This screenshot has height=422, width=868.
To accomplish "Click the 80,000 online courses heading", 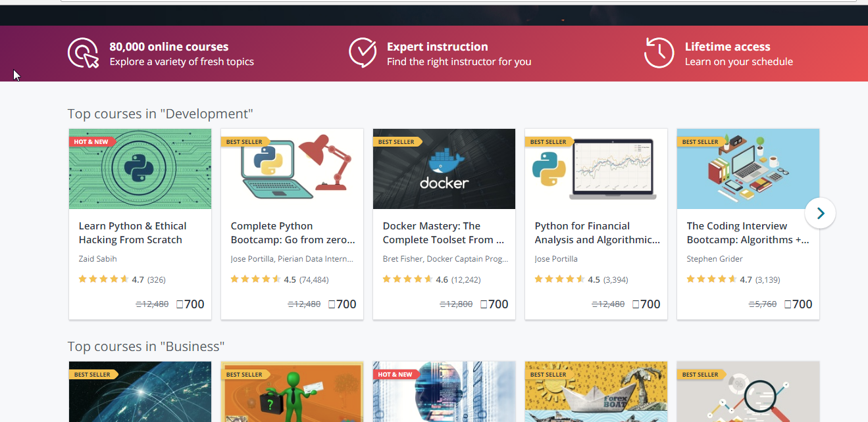I will click(x=169, y=47).
